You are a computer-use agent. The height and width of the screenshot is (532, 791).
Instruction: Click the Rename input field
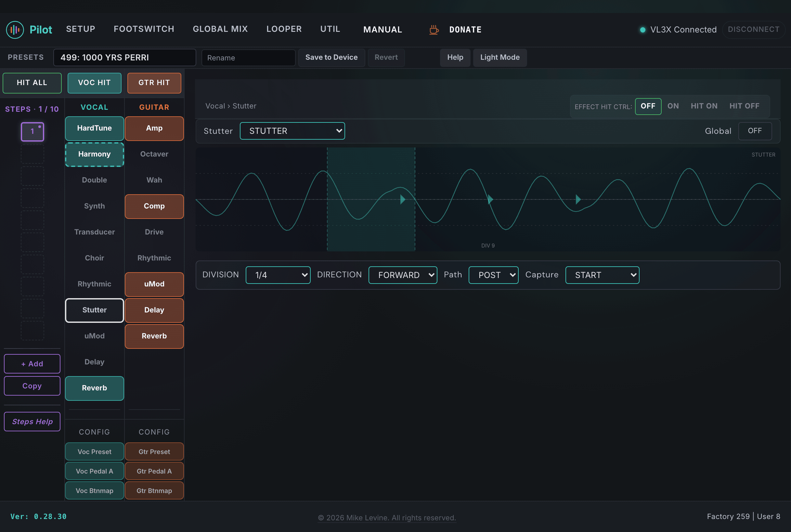(248, 58)
